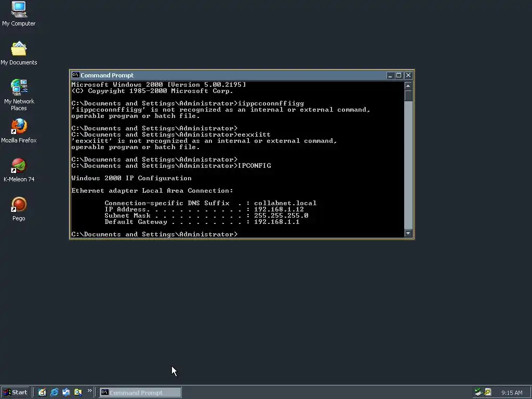
Task: Open the Command Prompt window system menu icon
Action: click(x=75, y=75)
